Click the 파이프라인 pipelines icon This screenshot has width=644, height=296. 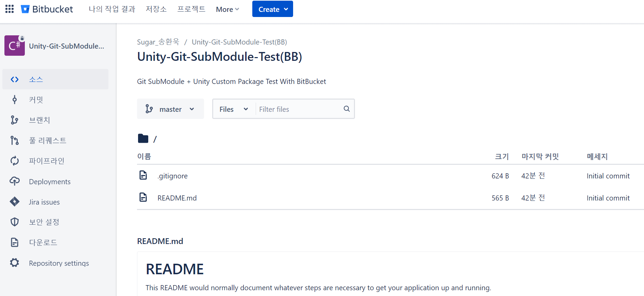click(x=15, y=161)
